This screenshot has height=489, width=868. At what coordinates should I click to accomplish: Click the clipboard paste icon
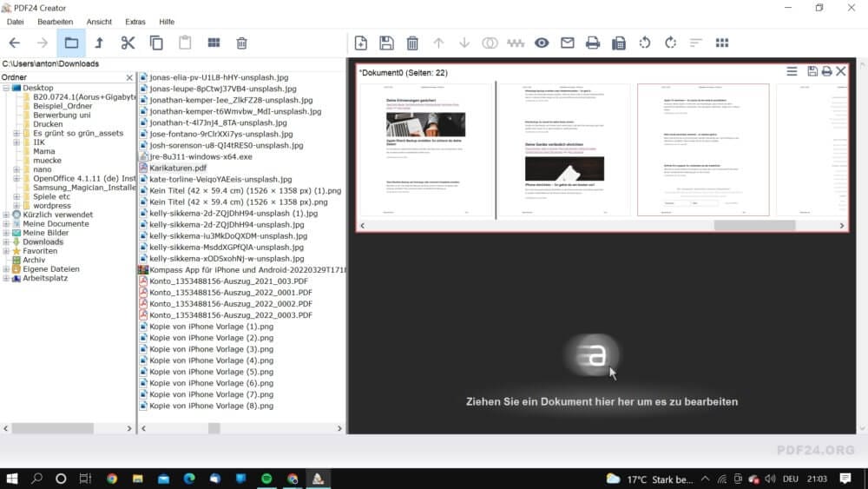(x=185, y=43)
